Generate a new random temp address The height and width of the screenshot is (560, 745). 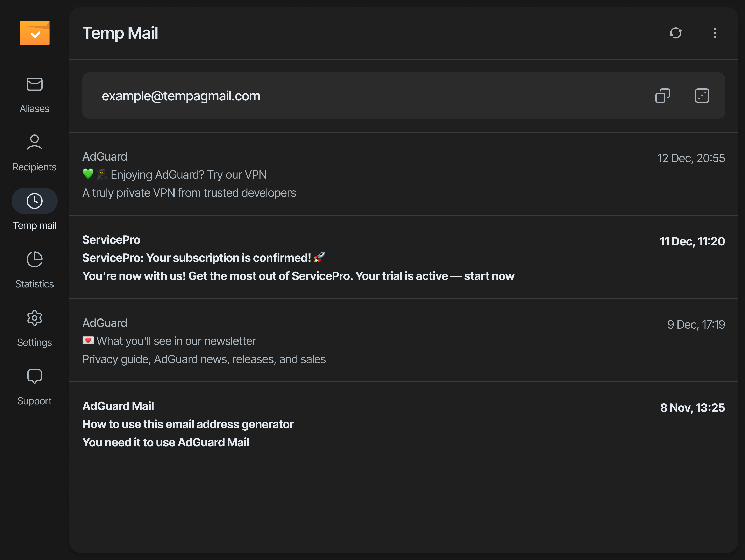coord(702,96)
